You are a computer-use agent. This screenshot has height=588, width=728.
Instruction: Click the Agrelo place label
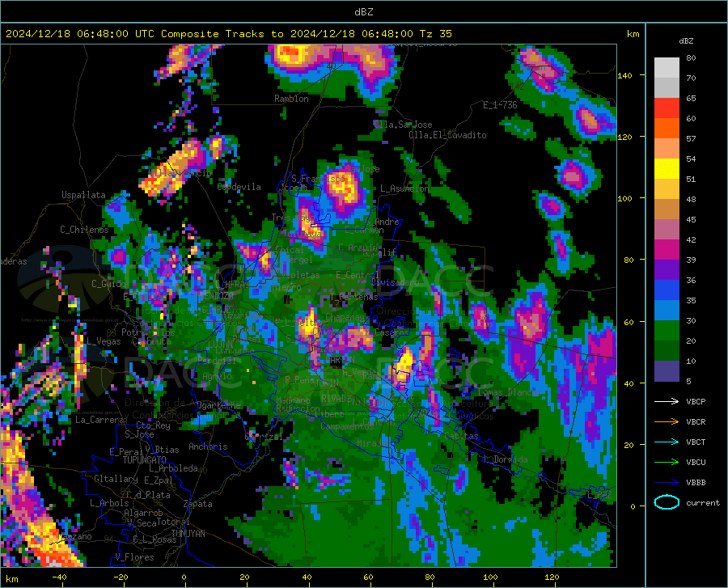tap(217, 376)
